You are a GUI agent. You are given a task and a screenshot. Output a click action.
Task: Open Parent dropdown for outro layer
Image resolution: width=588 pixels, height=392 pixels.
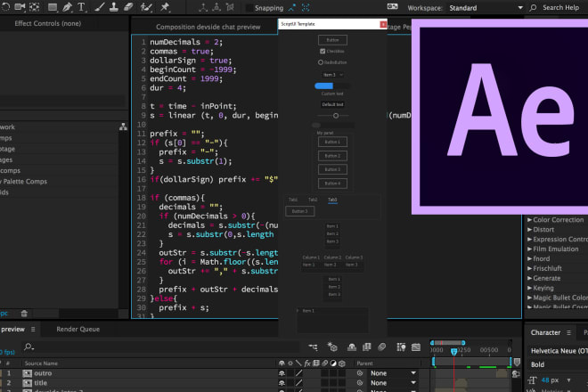(394, 373)
